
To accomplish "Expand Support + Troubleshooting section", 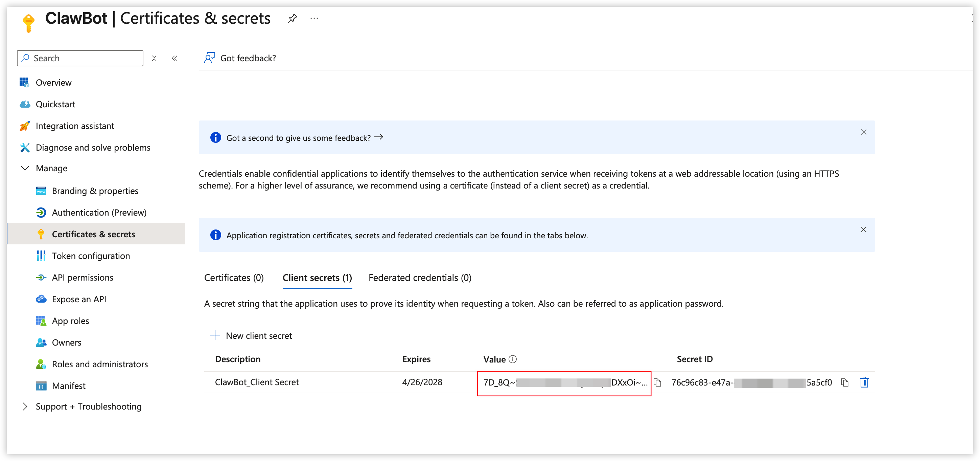I will click(25, 406).
